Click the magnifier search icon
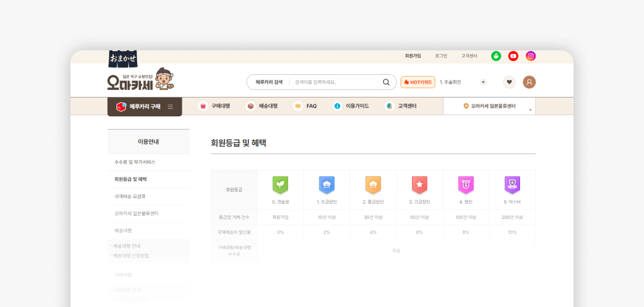 pos(386,82)
